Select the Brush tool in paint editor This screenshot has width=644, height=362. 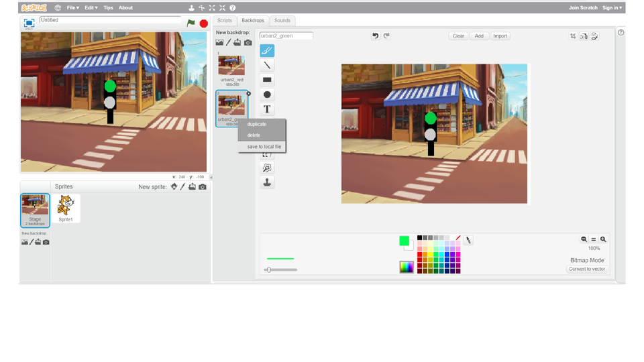[x=267, y=50]
